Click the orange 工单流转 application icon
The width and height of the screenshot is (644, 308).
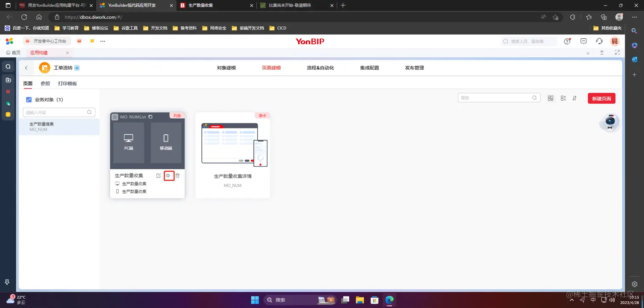coord(44,67)
